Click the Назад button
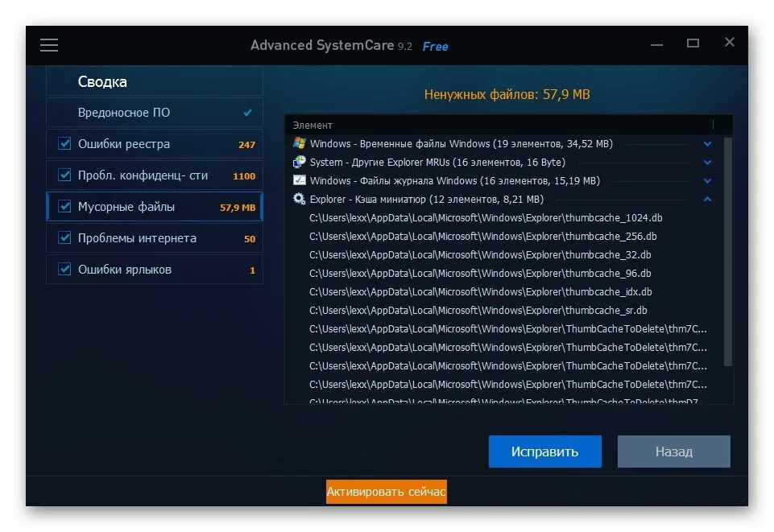 674,452
